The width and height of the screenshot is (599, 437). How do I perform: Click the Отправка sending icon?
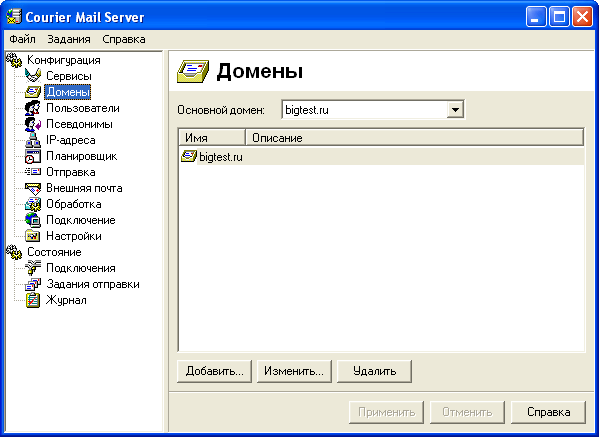click(x=33, y=172)
